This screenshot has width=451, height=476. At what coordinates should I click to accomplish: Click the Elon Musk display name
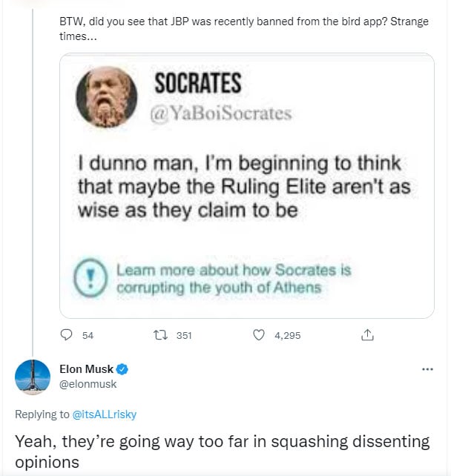(87, 368)
